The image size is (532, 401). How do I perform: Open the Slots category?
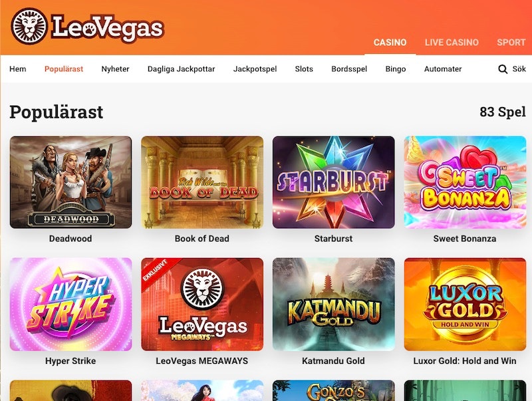click(x=304, y=69)
